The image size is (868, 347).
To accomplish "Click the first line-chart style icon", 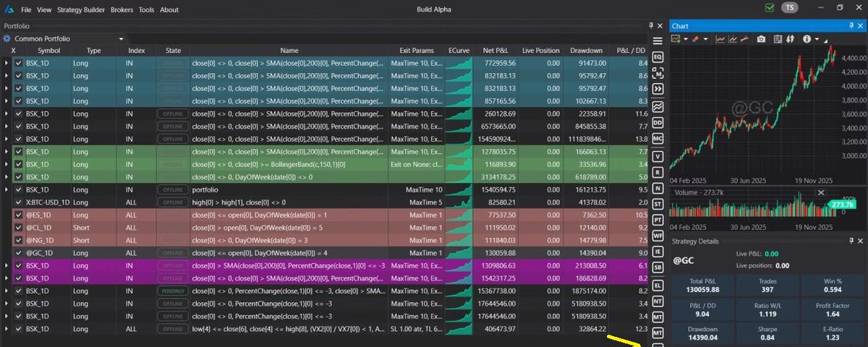I will click(x=720, y=38).
